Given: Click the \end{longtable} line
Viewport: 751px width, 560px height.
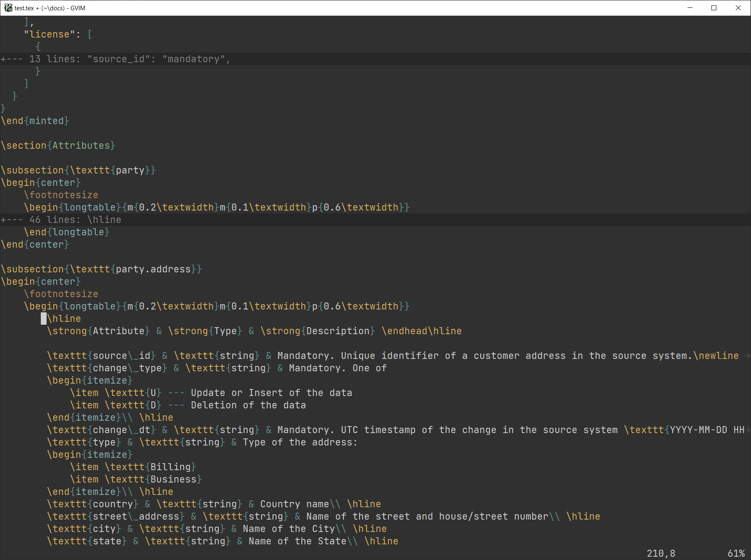Looking at the screenshot, I should 67,232.
